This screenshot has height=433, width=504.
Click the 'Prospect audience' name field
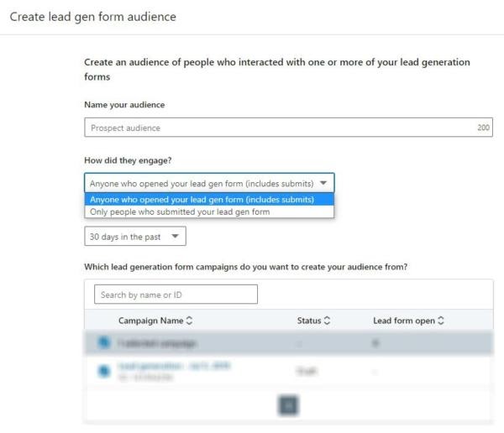(x=277, y=128)
